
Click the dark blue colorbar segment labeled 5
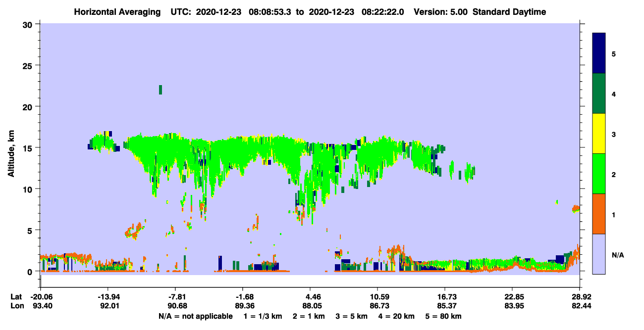[599, 53]
